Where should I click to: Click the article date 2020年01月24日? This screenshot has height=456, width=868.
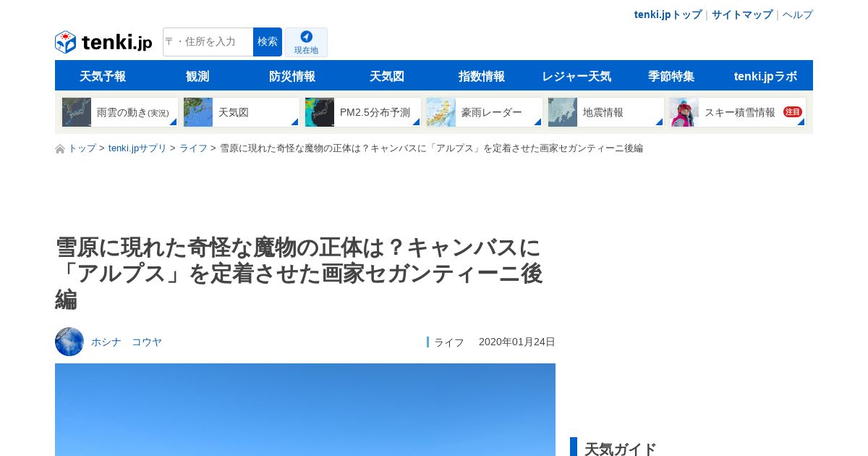pos(517,342)
